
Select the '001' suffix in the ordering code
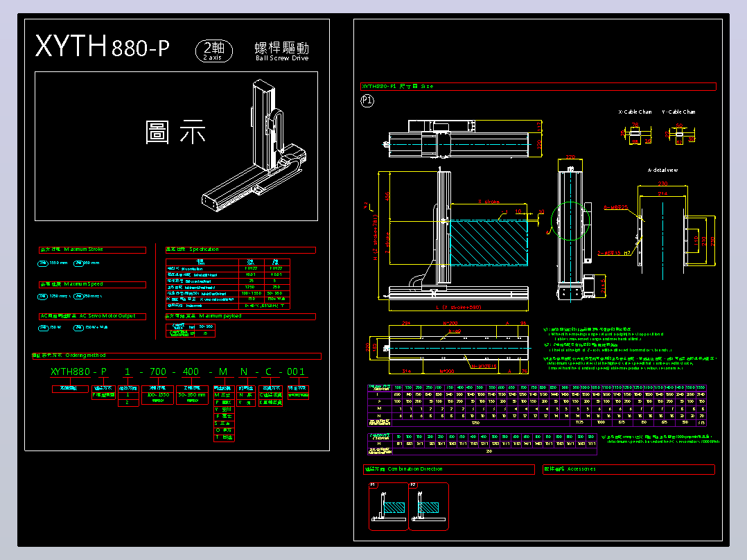295,371
